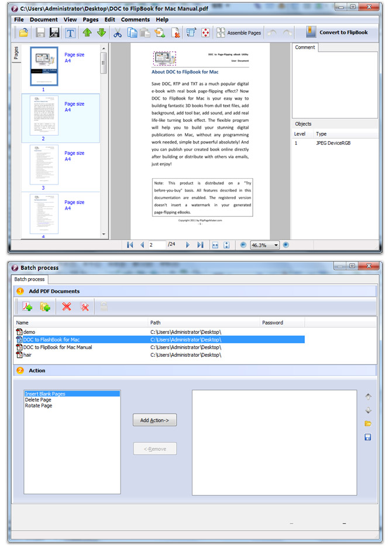392x550 pixels.
Task: Click the Undo arrow icon
Action: (272, 33)
